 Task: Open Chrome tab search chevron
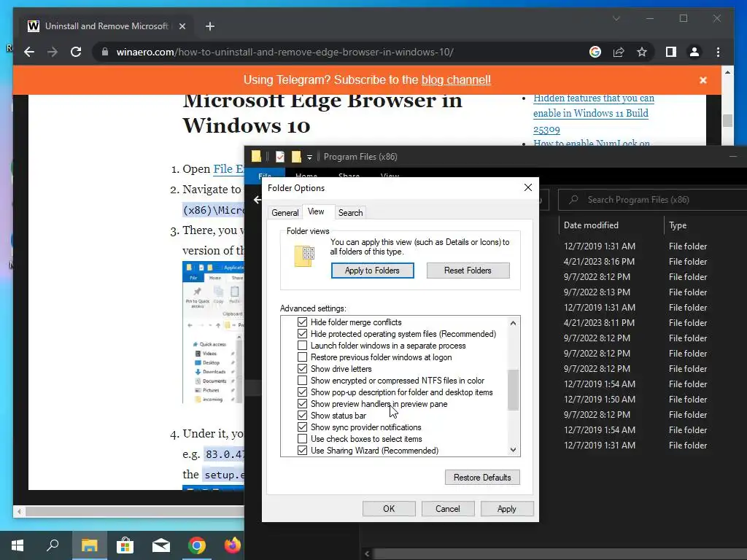pos(616,18)
